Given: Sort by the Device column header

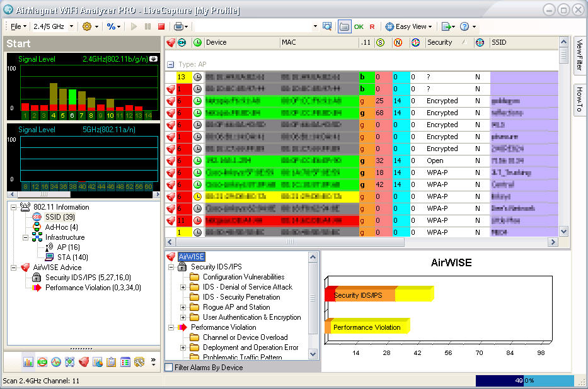Looking at the screenshot, I should coord(242,43).
